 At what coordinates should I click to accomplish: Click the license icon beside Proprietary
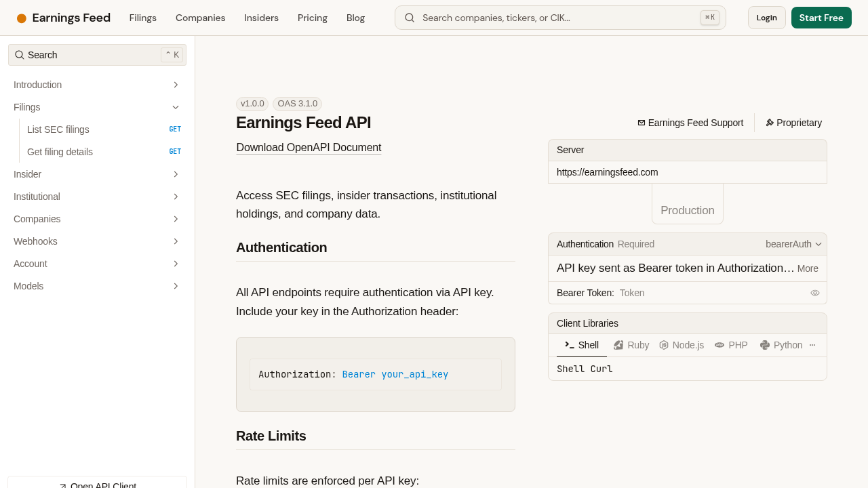pyautogui.click(x=770, y=123)
